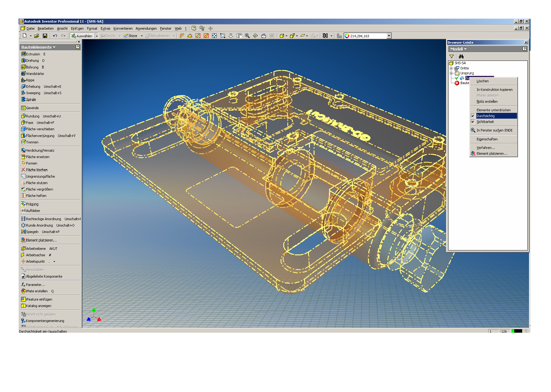Click the yellow filter funnel icon

point(452,57)
